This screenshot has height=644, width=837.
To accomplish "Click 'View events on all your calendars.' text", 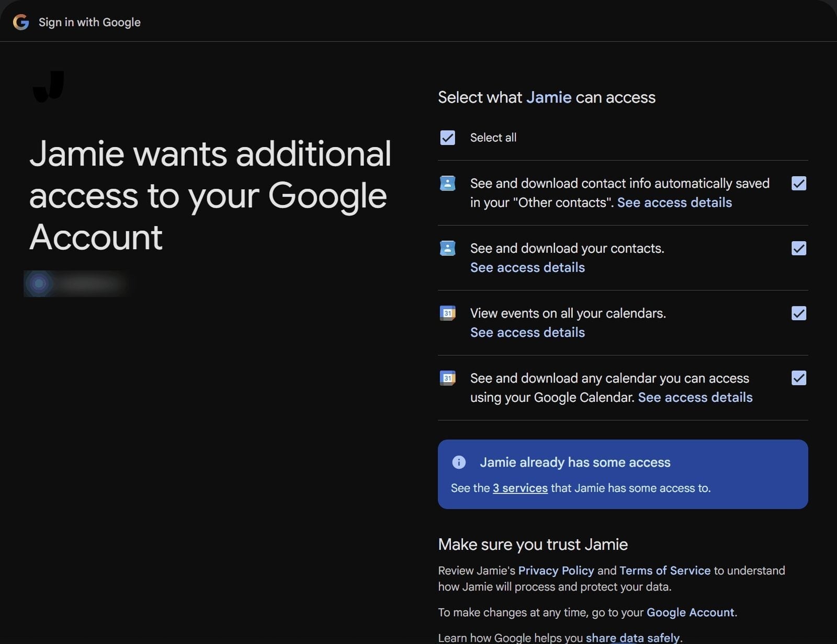I will (568, 313).
